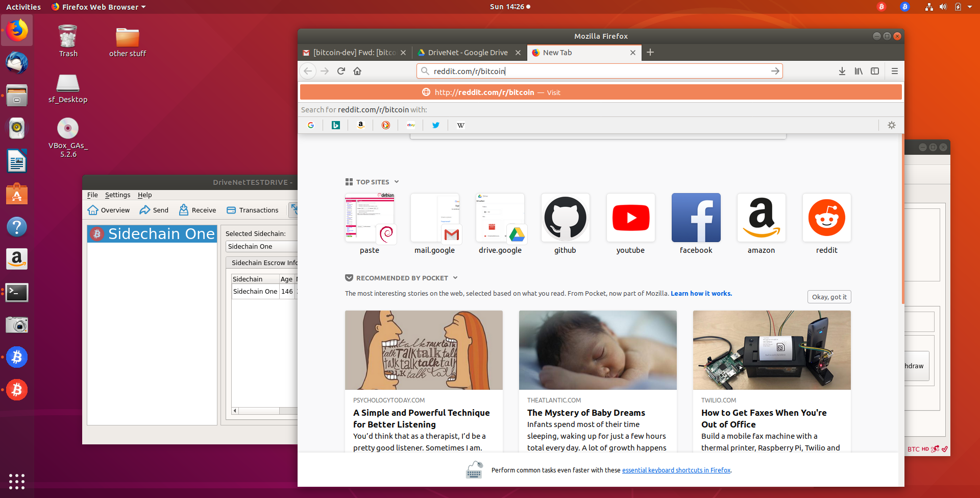Open DriveNet Settings menu
Viewport: 980px width, 498px height.
pos(117,195)
